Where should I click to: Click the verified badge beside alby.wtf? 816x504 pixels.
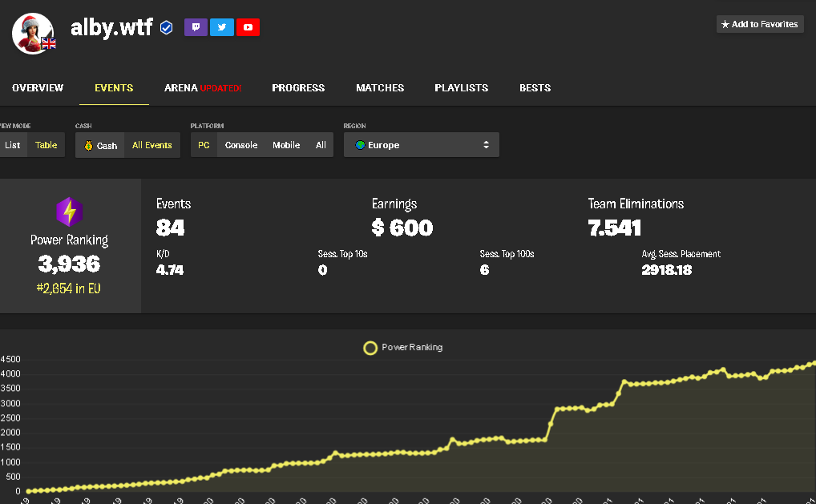pyautogui.click(x=166, y=27)
